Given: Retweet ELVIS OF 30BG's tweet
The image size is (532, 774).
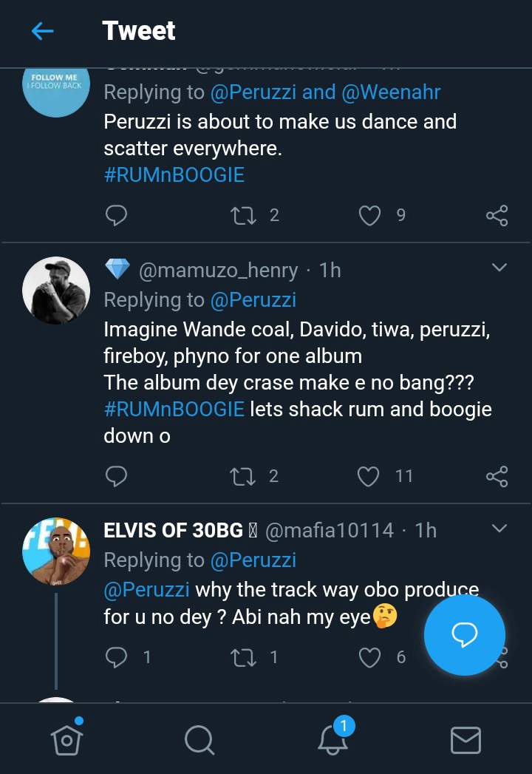Looking at the screenshot, I should coord(241,656).
